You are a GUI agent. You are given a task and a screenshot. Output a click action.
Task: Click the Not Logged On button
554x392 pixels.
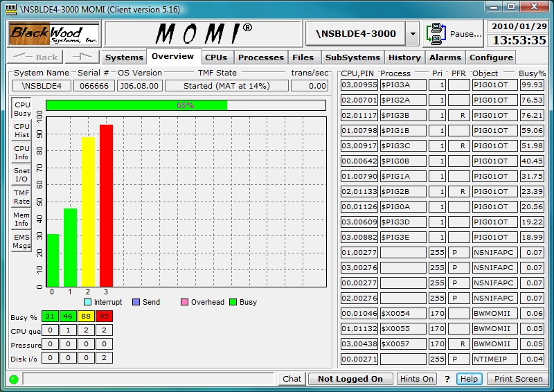pyautogui.click(x=350, y=379)
